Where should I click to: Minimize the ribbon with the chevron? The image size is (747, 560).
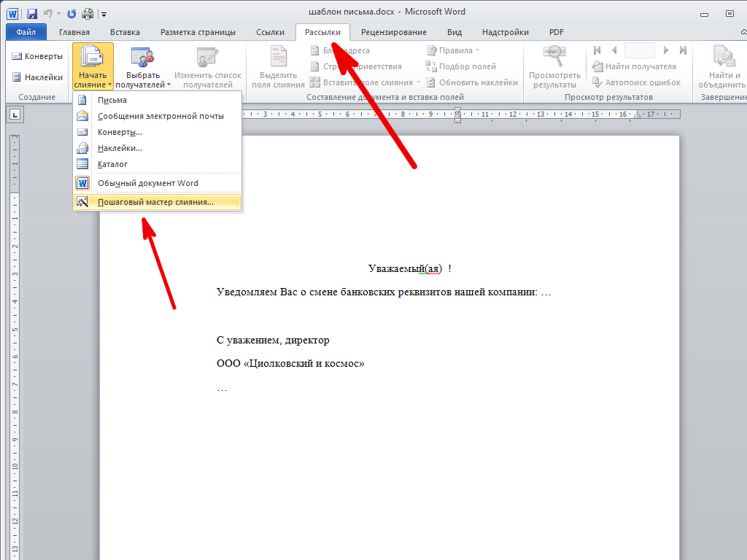click(743, 32)
